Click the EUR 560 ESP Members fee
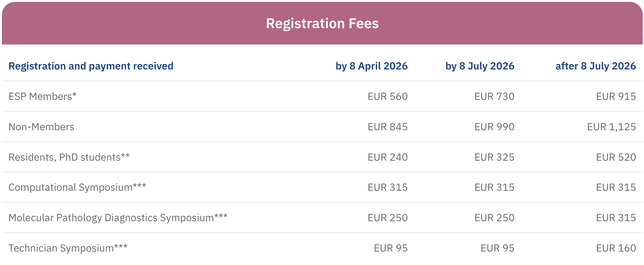The height and width of the screenshot is (265, 644). (x=387, y=96)
